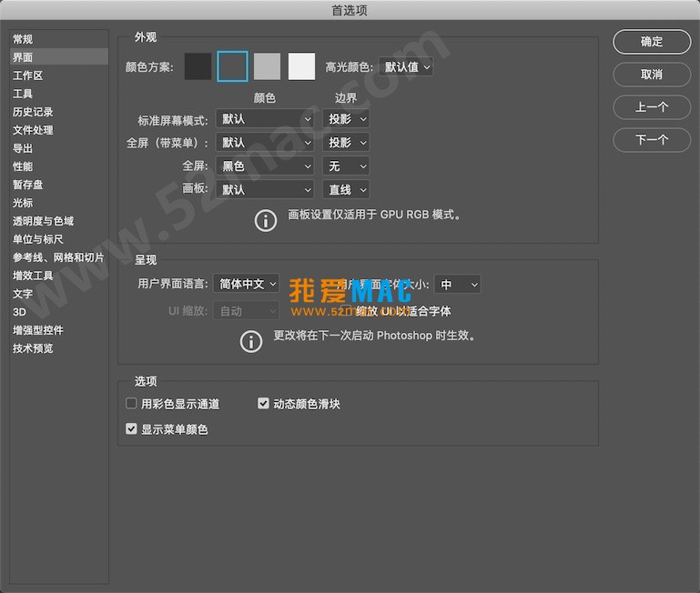Viewport: 700px width, 593px height.
Task: Select the white color scheme swatch
Action: click(302, 66)
